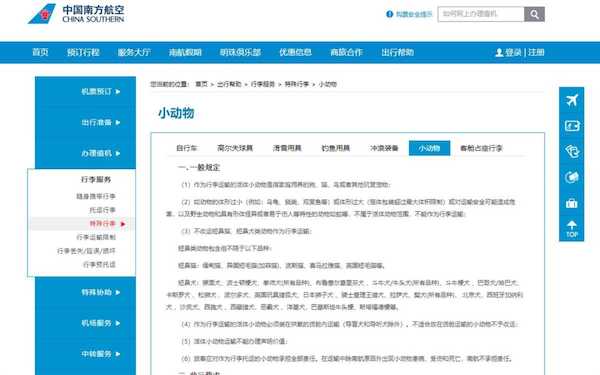This screenshot has width=600, height=375.
Task: Switch to the 自行车 tab
Action: coord(187,148)
